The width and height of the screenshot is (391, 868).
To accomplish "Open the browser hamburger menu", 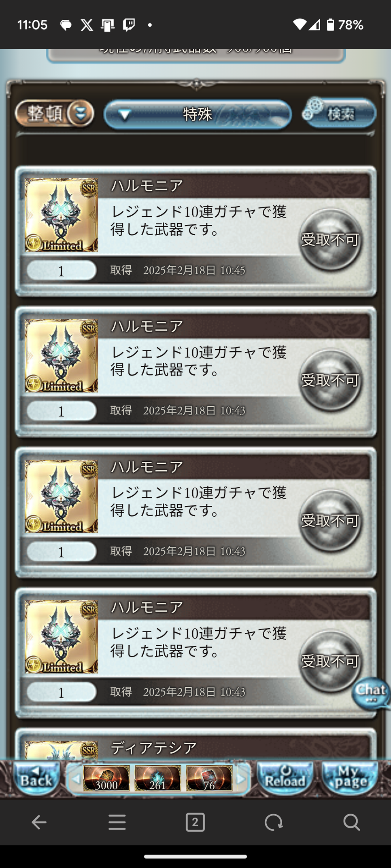I will tap(117, 822).
